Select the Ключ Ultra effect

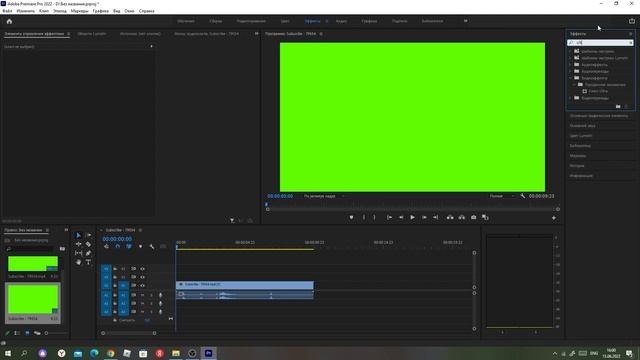click(598, 91)
